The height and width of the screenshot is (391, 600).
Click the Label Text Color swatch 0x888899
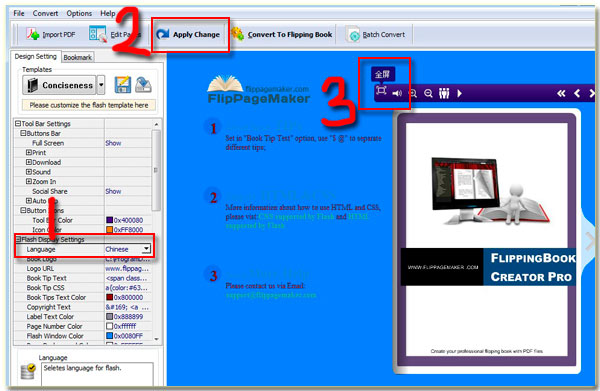tap(109, 316)
